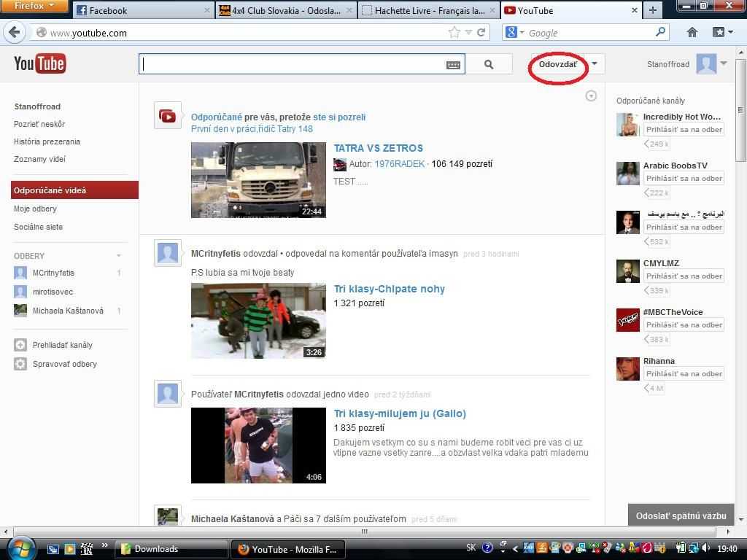Image resolution: width=747 pixels, height=560 pixels.
Task: Reload the page with the refresh icon
Action: point(481,32)
